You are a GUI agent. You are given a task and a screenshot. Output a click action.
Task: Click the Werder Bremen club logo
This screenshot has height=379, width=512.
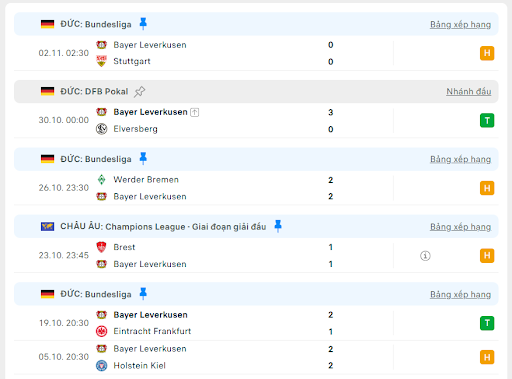click(x=101, y=180)
